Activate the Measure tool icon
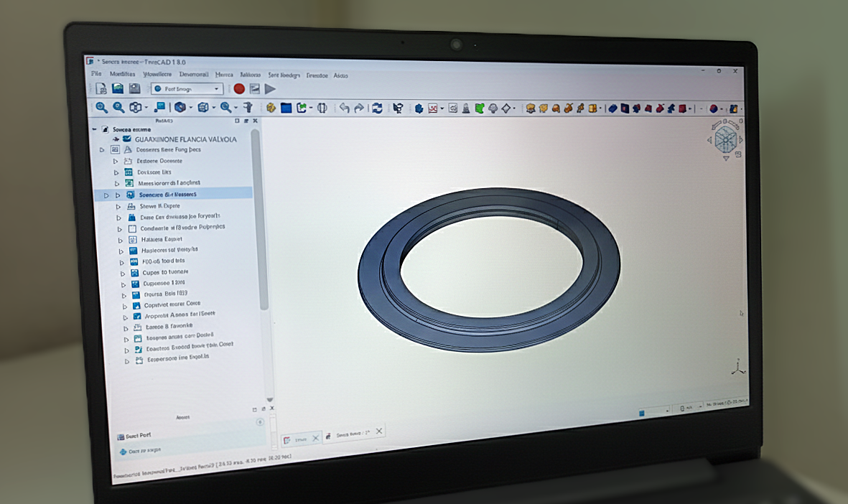Screen dimensions: 848x504 pos(249,108)
